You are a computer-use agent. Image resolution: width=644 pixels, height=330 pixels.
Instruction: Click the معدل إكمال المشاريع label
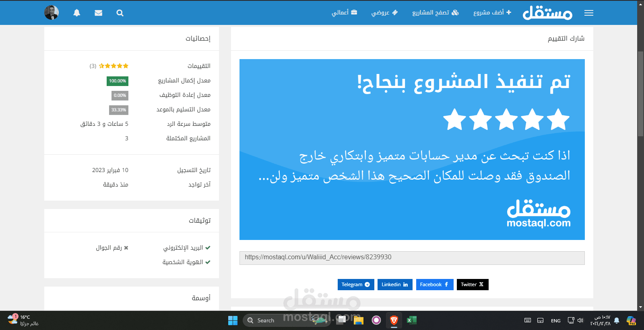coord(184,80)
